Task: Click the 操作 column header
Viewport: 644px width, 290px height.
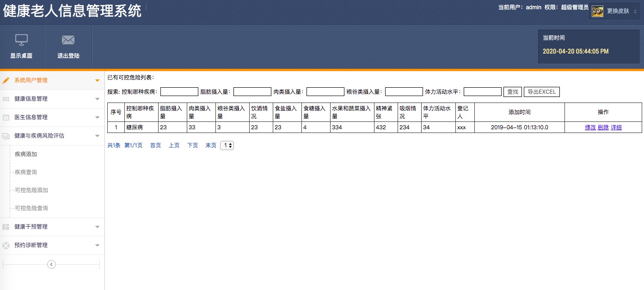Action: pos(603,112)
